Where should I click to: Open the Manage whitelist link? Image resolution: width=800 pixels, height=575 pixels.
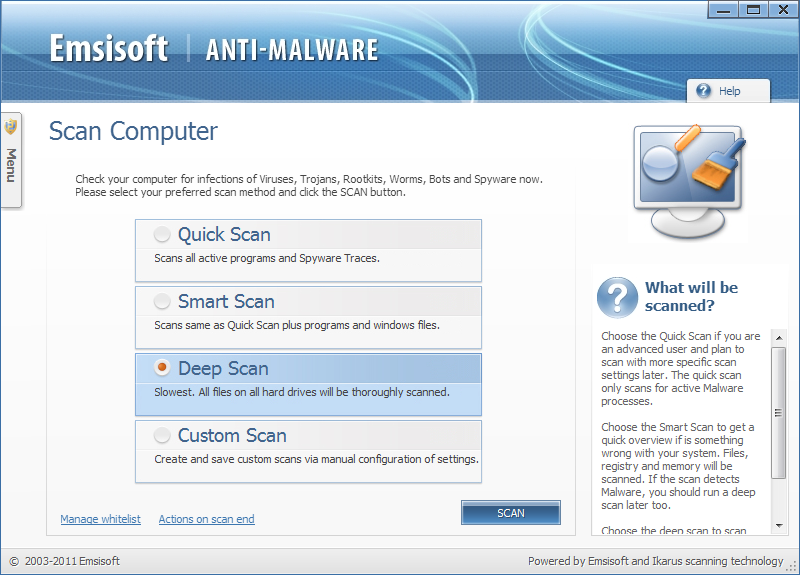[100, 519]
